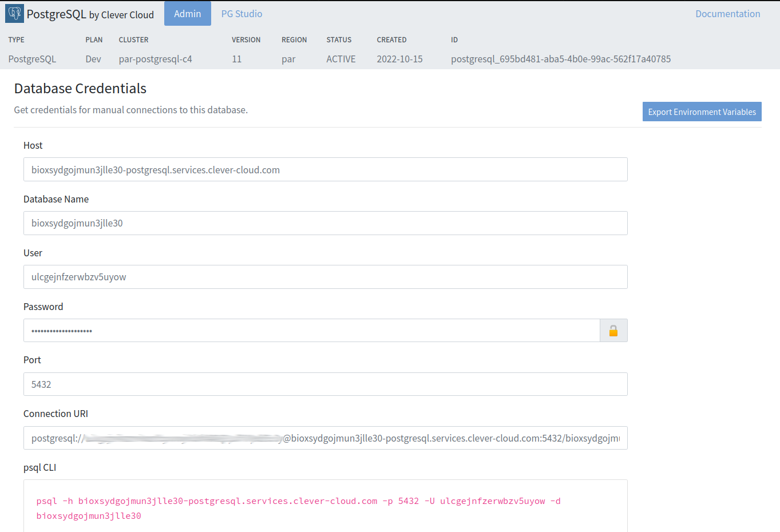This screenshot has width=780, height=532.
Task: Click the Dev plan value
Action: (93, 59)
